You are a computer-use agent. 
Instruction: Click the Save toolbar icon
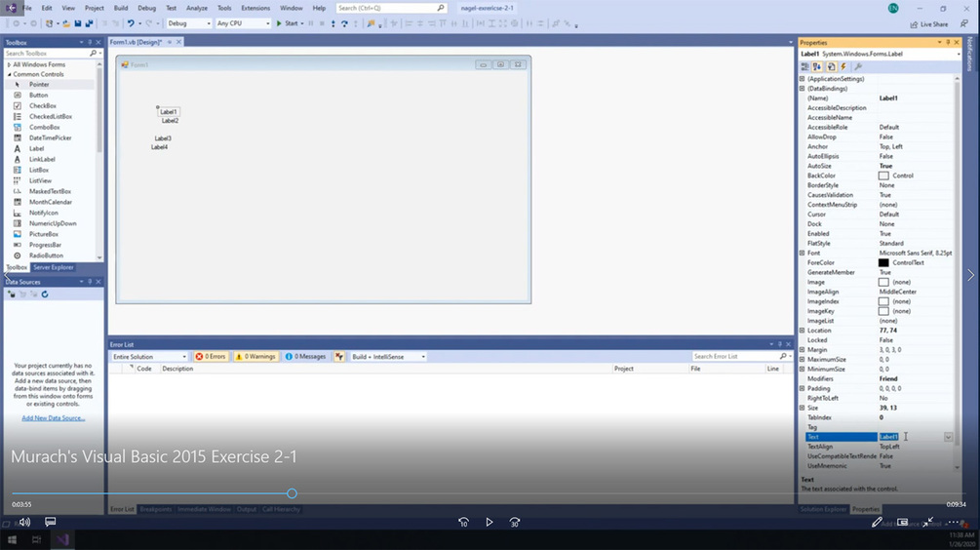pos(77,23)
